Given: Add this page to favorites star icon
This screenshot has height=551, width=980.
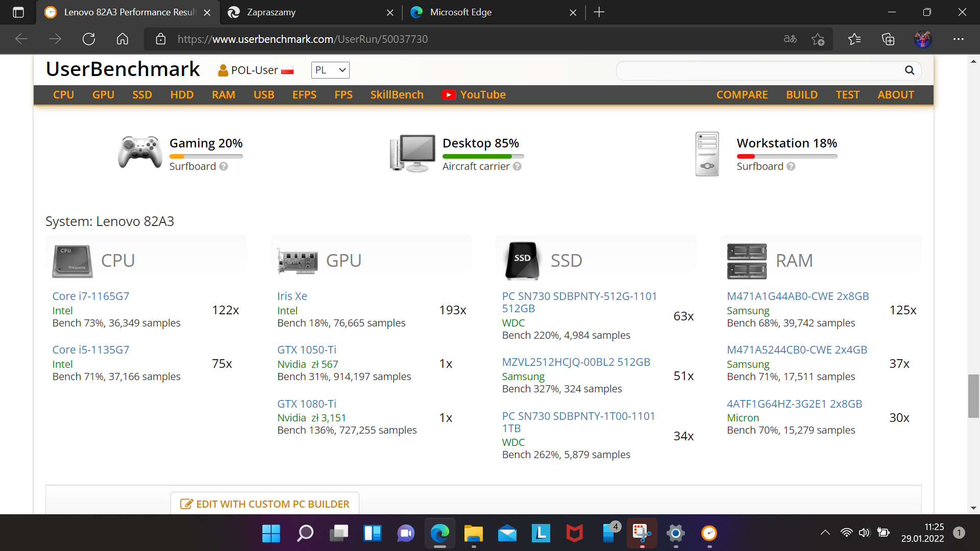Looking at the screenshot, I should pyautogui.click(x=818, y=39).
